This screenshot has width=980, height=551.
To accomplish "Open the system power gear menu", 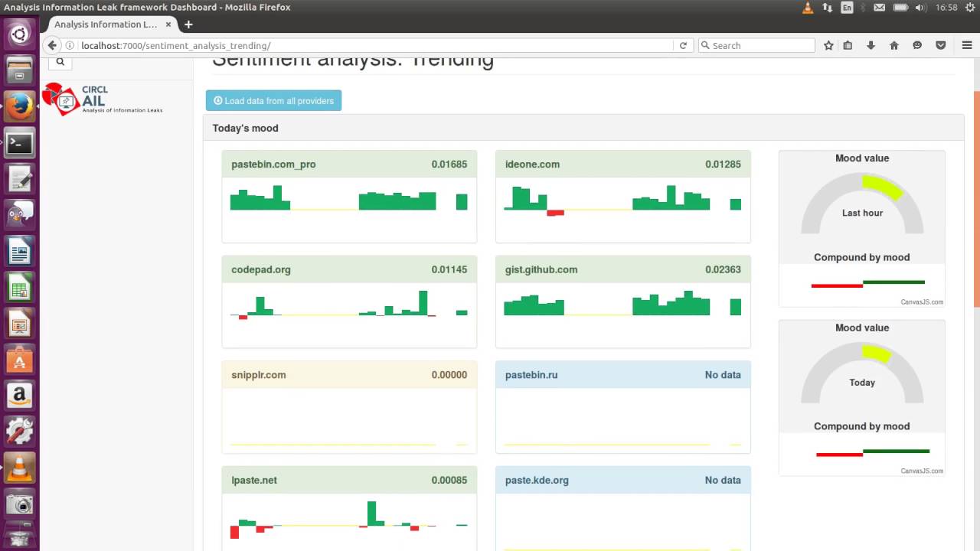I will 969,8.
